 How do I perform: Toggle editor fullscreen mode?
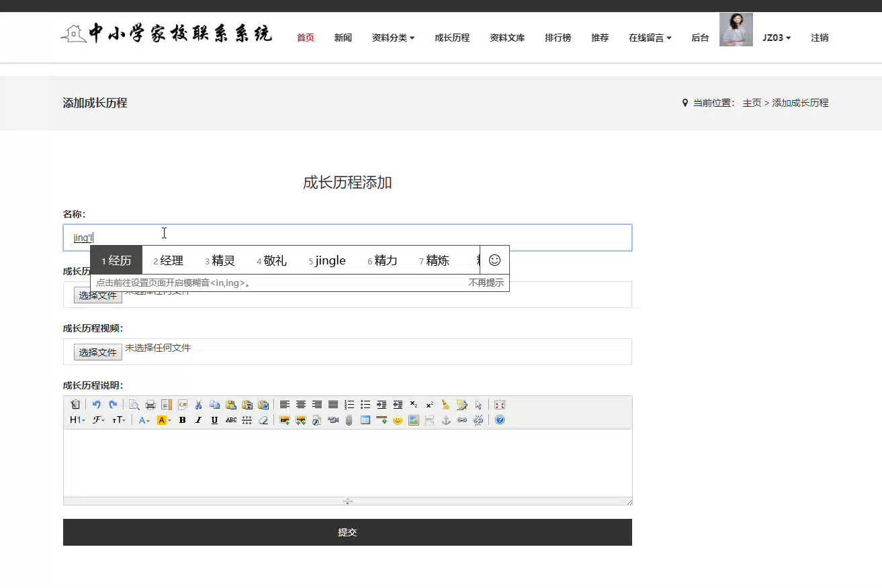tap(499, 405)
